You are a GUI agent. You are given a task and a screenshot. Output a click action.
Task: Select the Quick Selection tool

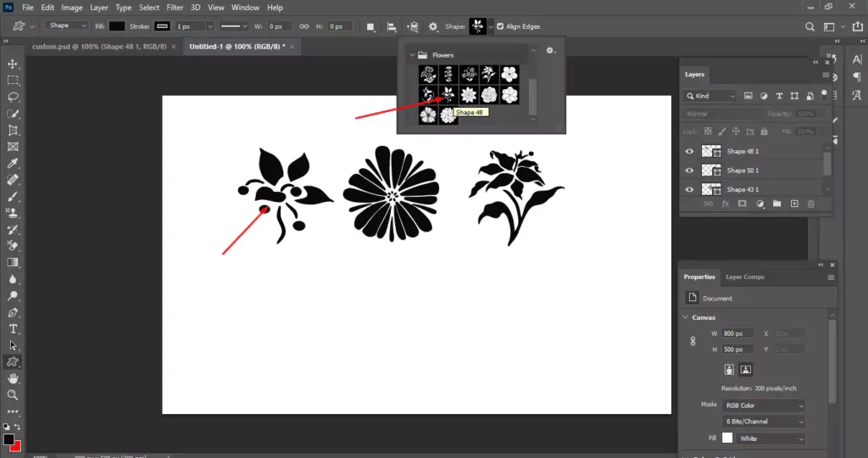click(13, 114)
